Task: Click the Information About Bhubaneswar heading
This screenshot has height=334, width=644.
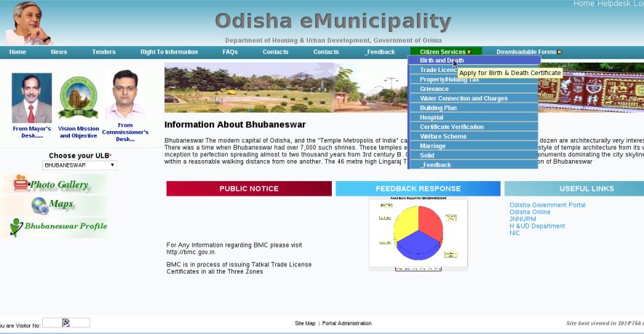Action: tap(235, 124)
